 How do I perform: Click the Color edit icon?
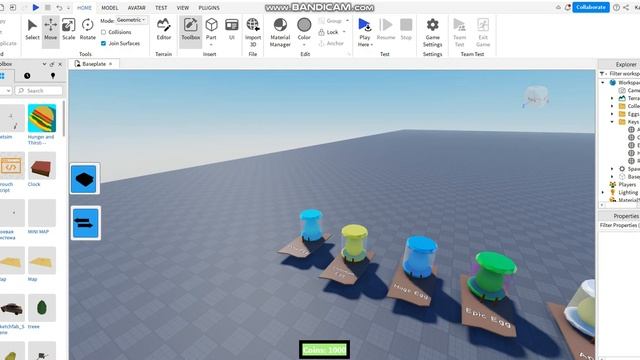[x=304, y=25]
